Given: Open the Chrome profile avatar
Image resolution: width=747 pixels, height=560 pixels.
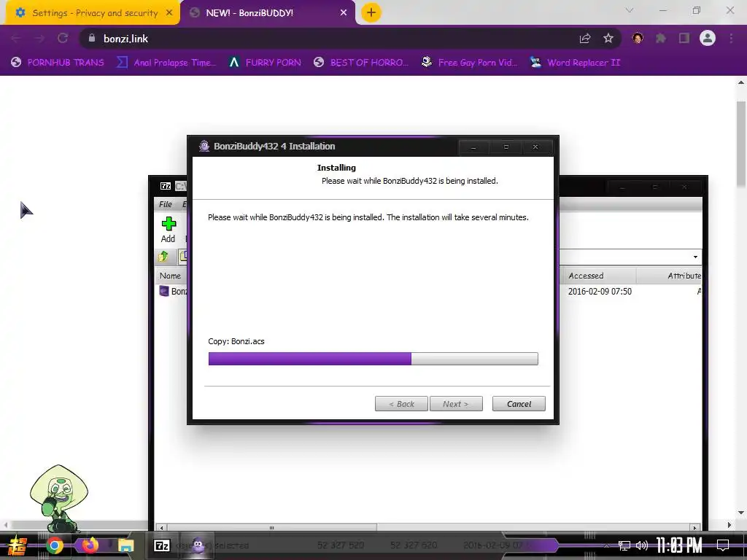Looking at the screenshot, I should pos(708,38).
